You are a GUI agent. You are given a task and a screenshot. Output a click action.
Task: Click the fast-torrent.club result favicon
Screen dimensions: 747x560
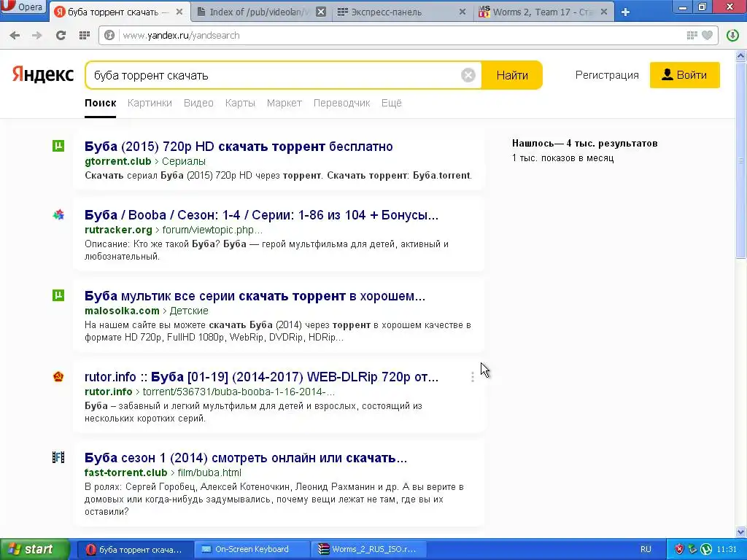[58, 458]
